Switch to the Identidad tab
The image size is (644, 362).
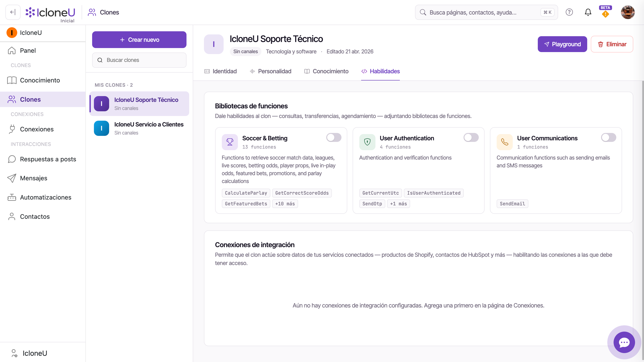click(x=220, y=72)
